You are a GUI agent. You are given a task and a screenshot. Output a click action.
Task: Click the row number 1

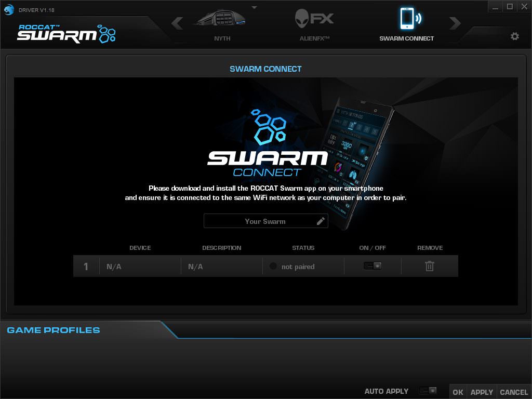click(x=86, y=267)
